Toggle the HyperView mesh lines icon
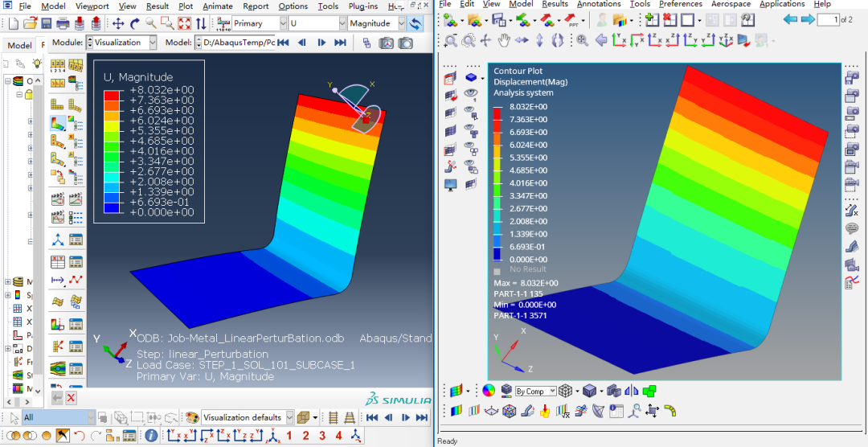 [565, 391]
